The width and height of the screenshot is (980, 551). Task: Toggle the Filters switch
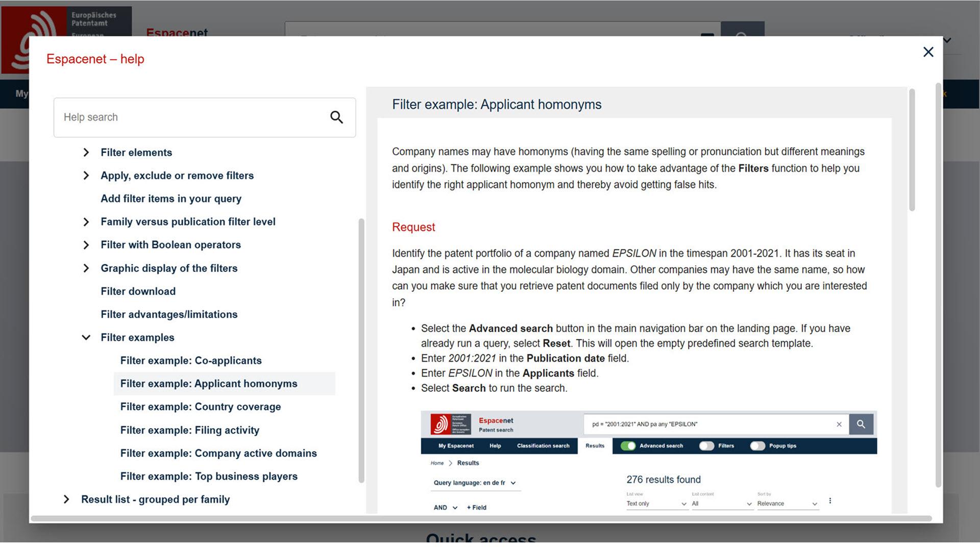[x=706, y=446]
